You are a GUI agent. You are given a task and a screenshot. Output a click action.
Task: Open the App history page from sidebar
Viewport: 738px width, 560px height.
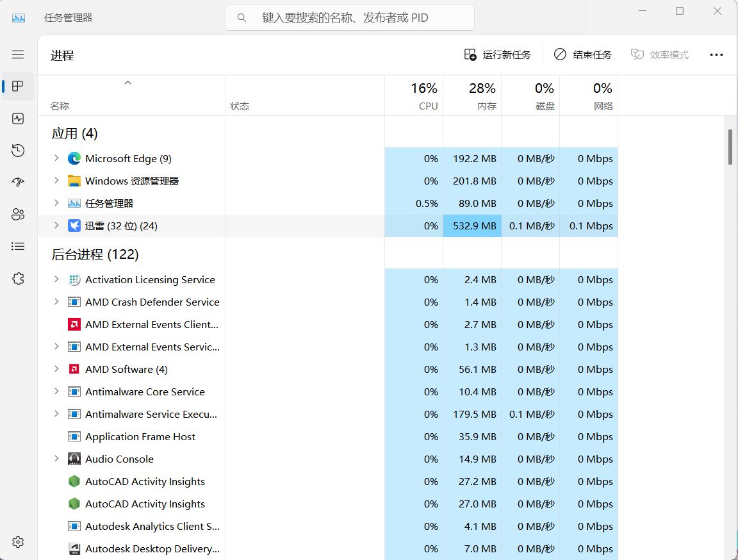[18, 151]
